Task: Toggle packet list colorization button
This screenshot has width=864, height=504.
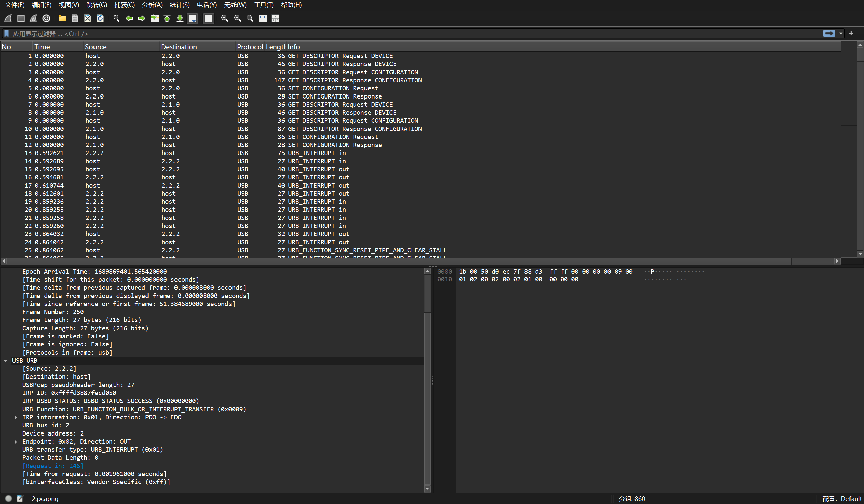Action: [x=208, y=18]
